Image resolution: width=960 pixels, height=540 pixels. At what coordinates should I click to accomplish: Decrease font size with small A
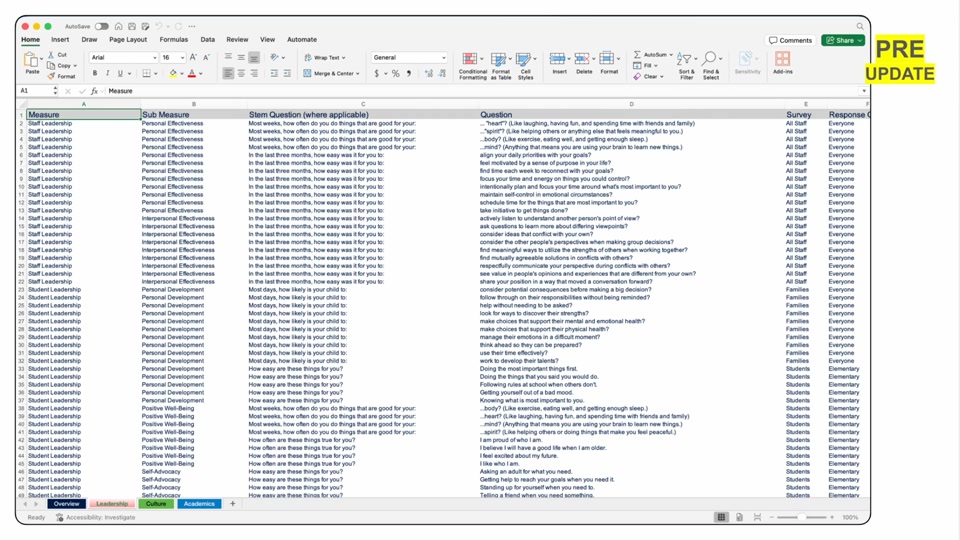206,58
